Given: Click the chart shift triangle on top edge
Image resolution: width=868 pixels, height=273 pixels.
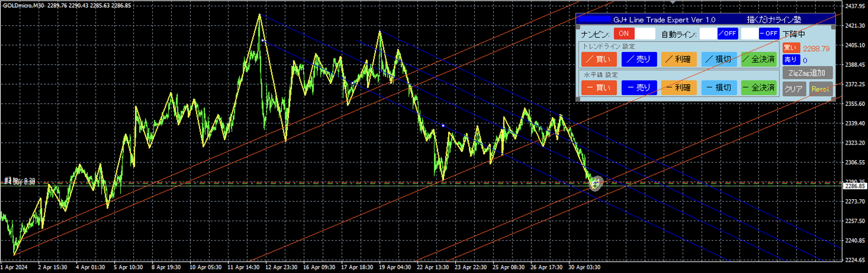Looking at the screenshot, I should pos(673,2).
